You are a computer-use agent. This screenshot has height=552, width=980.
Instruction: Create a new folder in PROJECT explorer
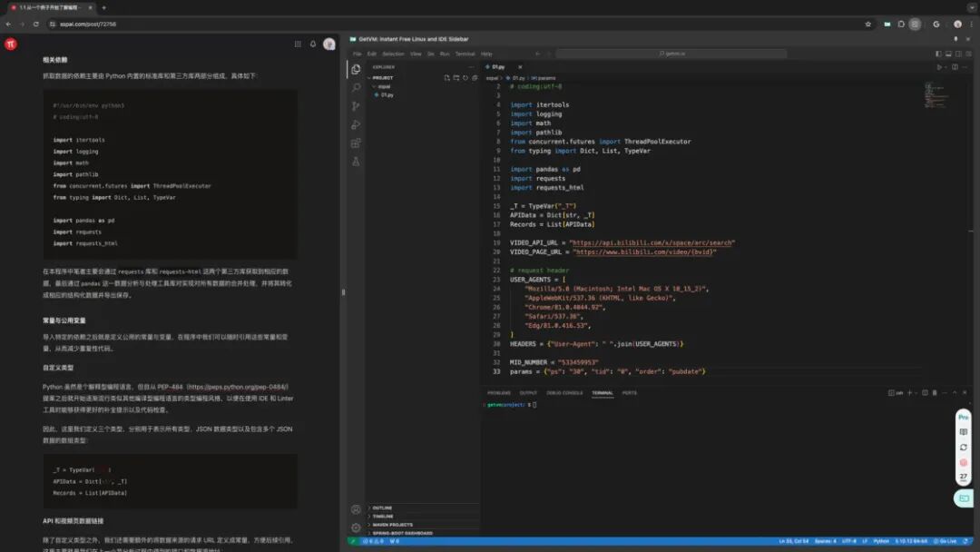[x=456, y=78]
